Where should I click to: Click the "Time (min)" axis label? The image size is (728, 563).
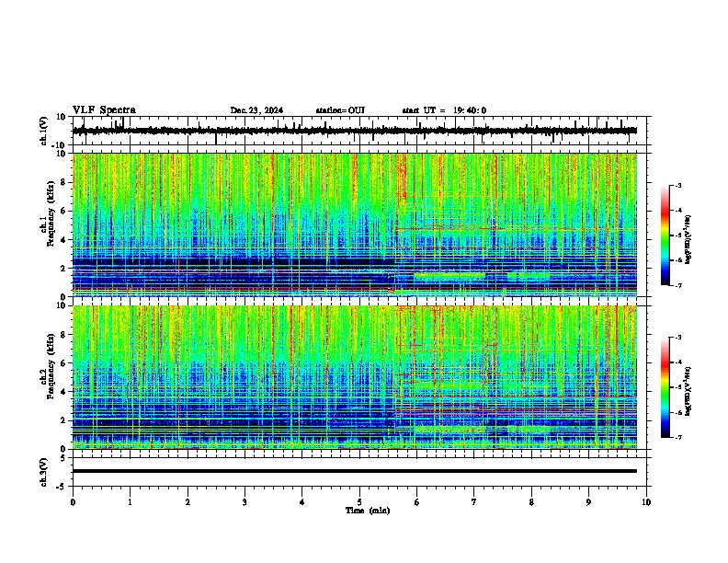tap(368, 511)
